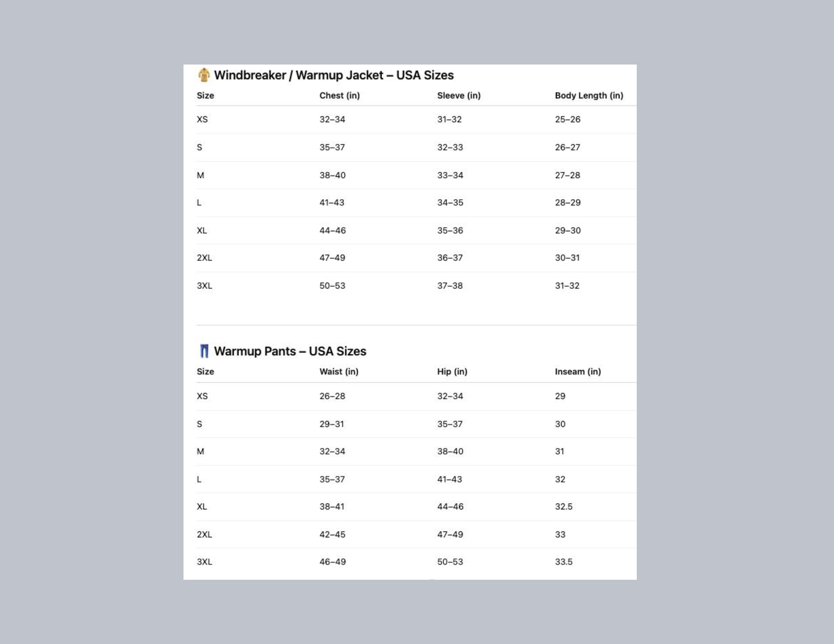Click the Warmup Pants – USA Sizes heading
This screenshot has width=834, height=644.
290,351
